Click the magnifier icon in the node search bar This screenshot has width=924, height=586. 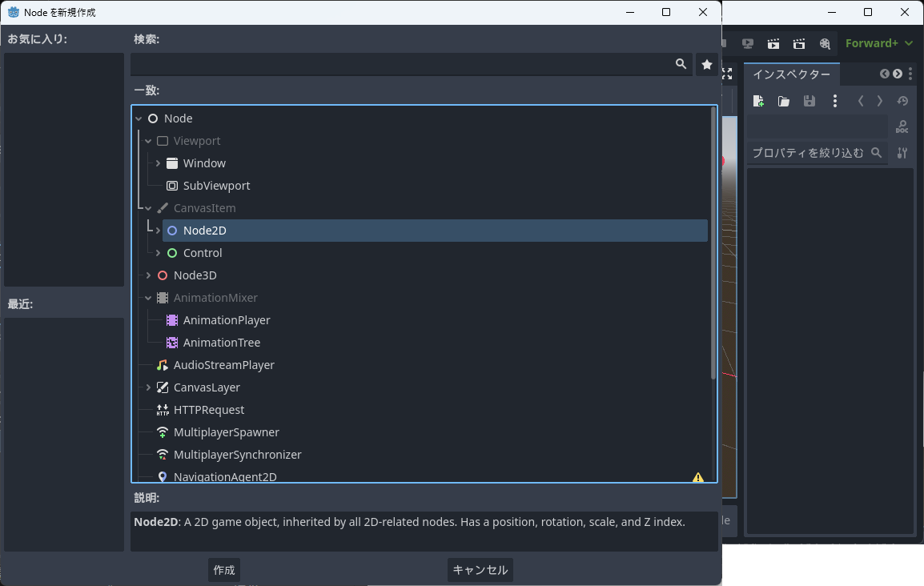coord(681,64)
